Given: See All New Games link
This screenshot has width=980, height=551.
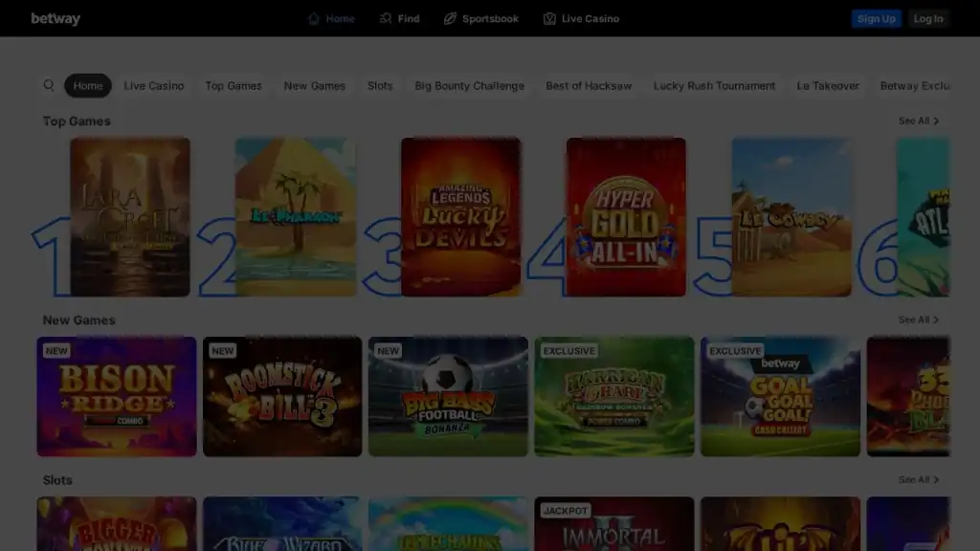Looking at the screenshot, I should point(919,320).
